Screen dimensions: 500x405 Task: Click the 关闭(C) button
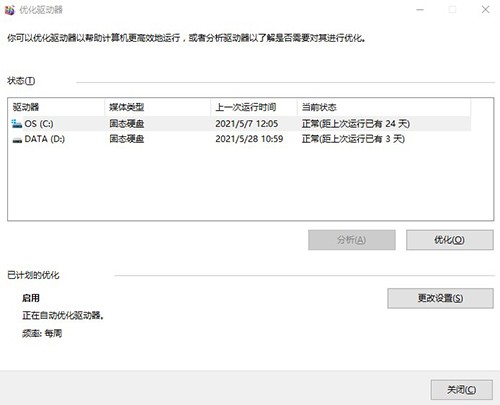pyautogui.click(x=462, y=389)
